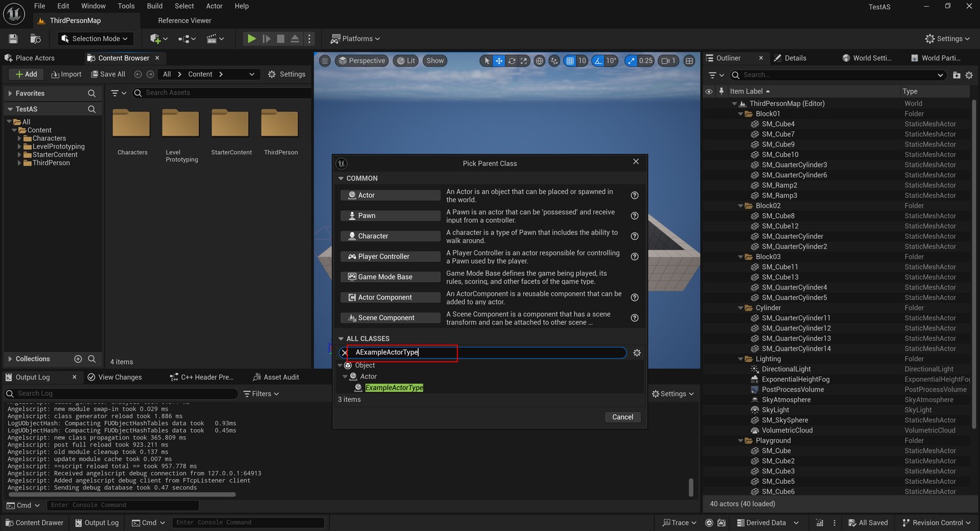Viewport: 980px width, 531px height.
Task: Click Import in the Content Browser
Action: pyautogui.click(x=66, y=74)
